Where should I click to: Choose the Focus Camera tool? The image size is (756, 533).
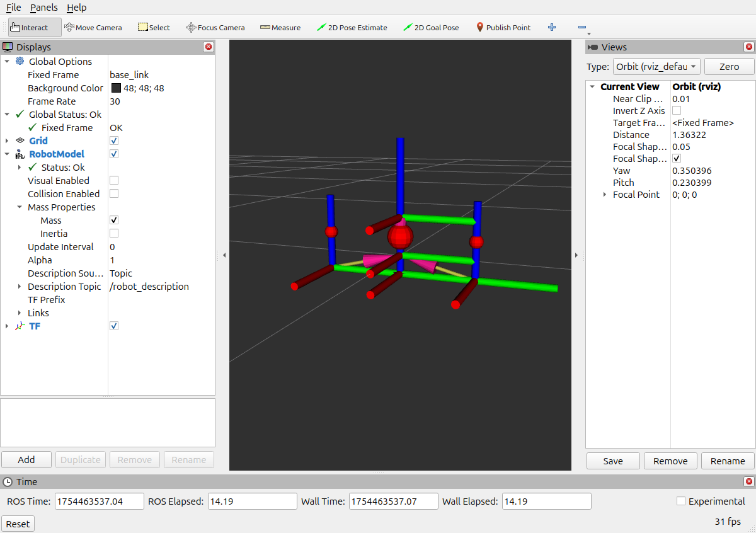click(x=215, y=28)
